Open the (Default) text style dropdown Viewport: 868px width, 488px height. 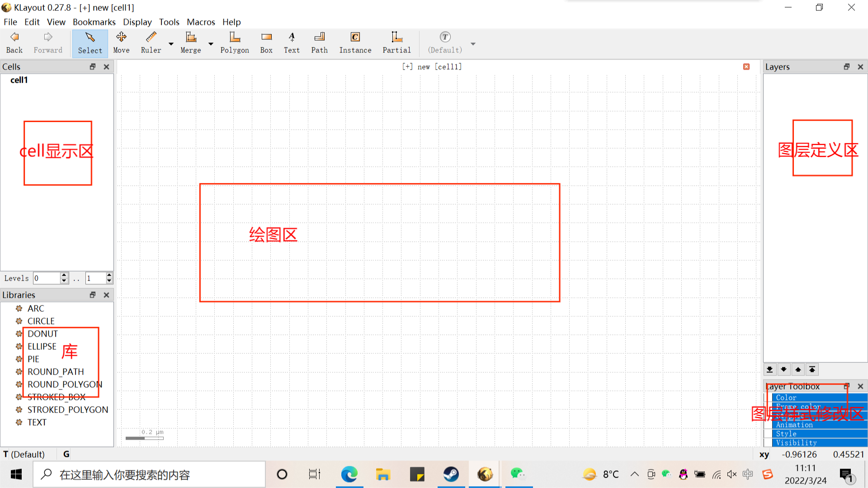tap(473, 43)
